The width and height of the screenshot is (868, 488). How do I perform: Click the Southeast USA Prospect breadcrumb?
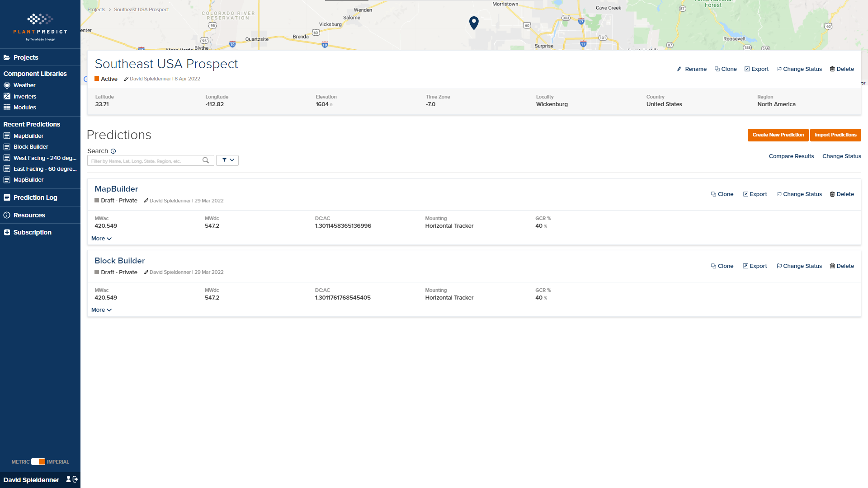(141, 9)
